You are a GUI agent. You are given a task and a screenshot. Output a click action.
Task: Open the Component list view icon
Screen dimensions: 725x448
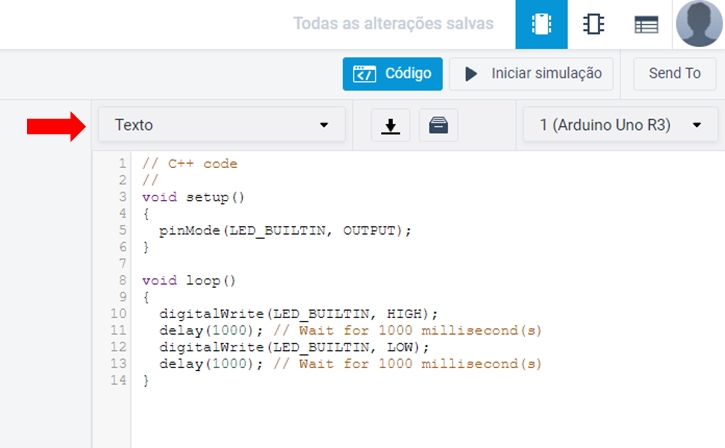(646, 25)
